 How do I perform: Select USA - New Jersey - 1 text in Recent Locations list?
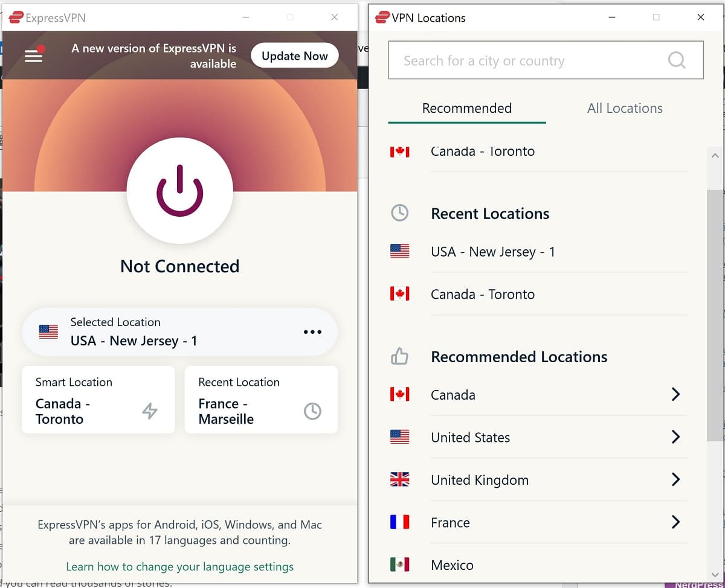(493, 252)
